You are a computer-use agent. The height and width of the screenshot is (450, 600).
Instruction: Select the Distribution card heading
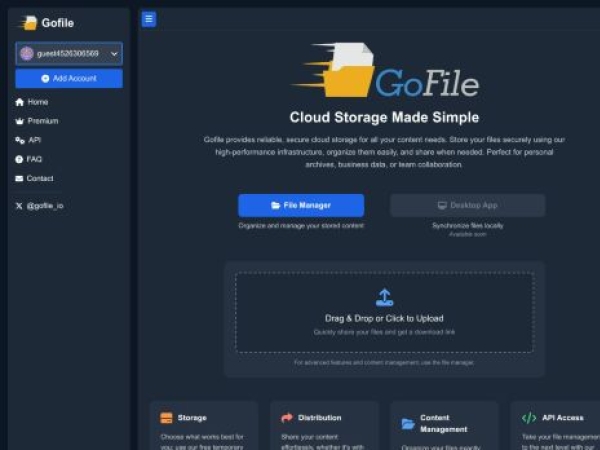coord(320,418)
